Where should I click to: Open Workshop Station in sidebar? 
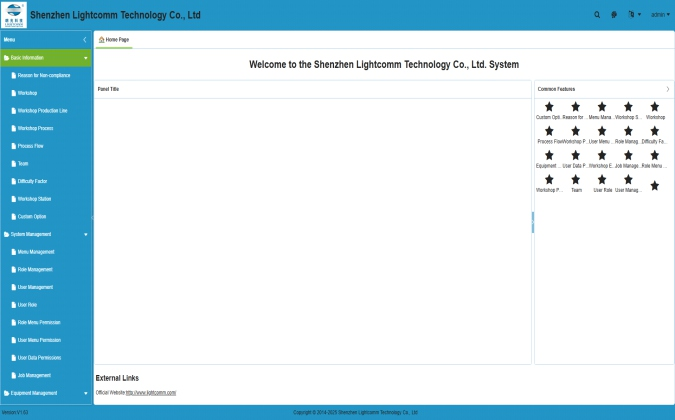click(46, 199)
